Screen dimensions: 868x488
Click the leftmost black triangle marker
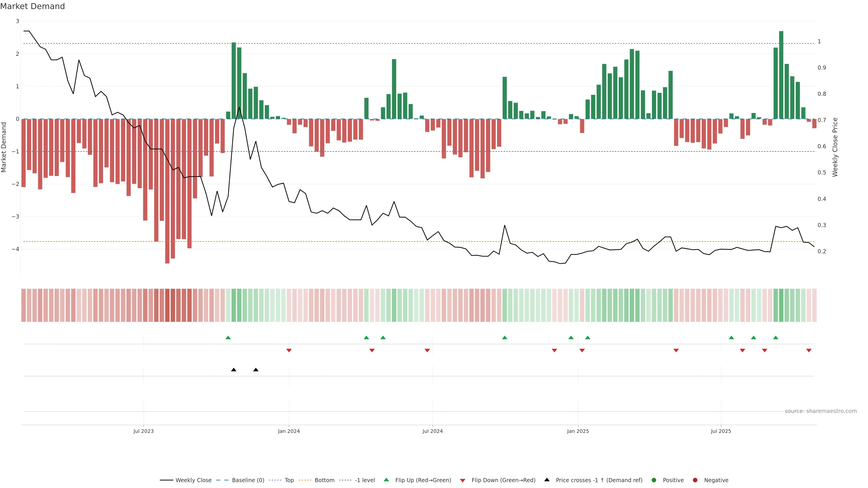(234, 370)
